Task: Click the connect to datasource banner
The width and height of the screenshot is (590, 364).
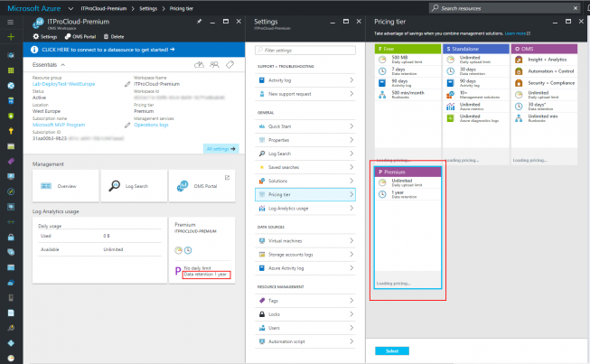Action: [x=134, y=50]
